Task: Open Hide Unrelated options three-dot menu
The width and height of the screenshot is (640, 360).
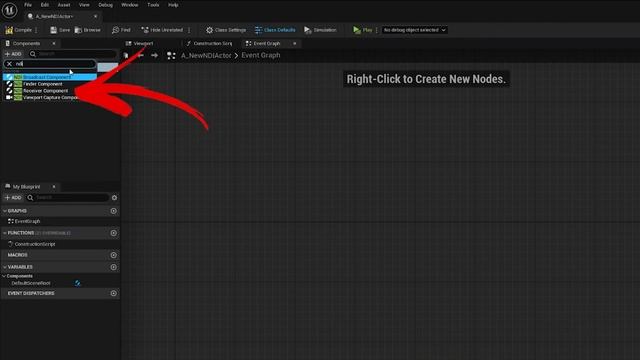Action: pyautogui.click(x=189, y=30)
